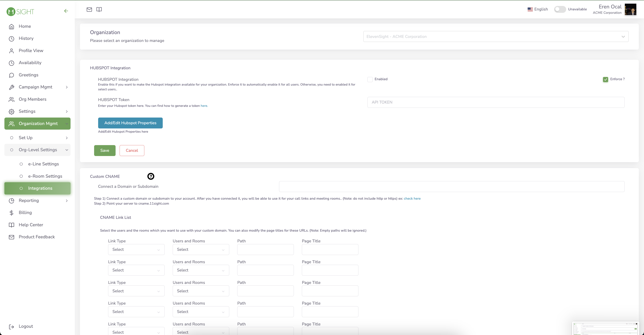Click the green Save button
Screen dimensions: 644x335
[x=105, y=150]
